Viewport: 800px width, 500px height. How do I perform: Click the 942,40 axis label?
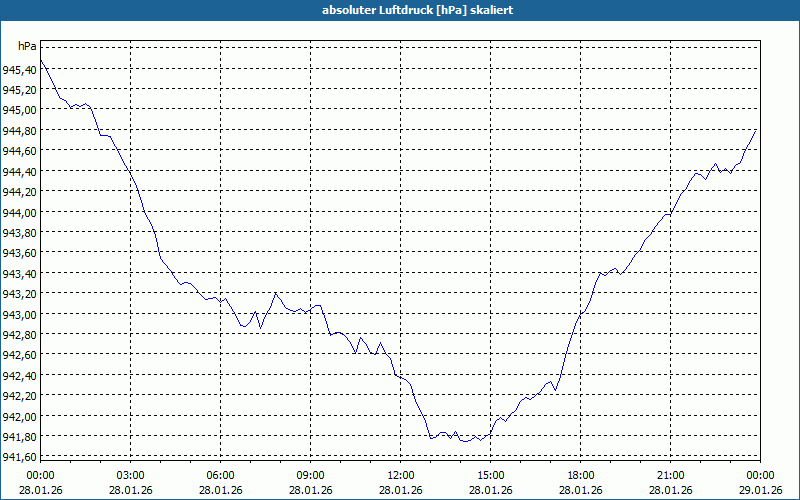[19, 376]
